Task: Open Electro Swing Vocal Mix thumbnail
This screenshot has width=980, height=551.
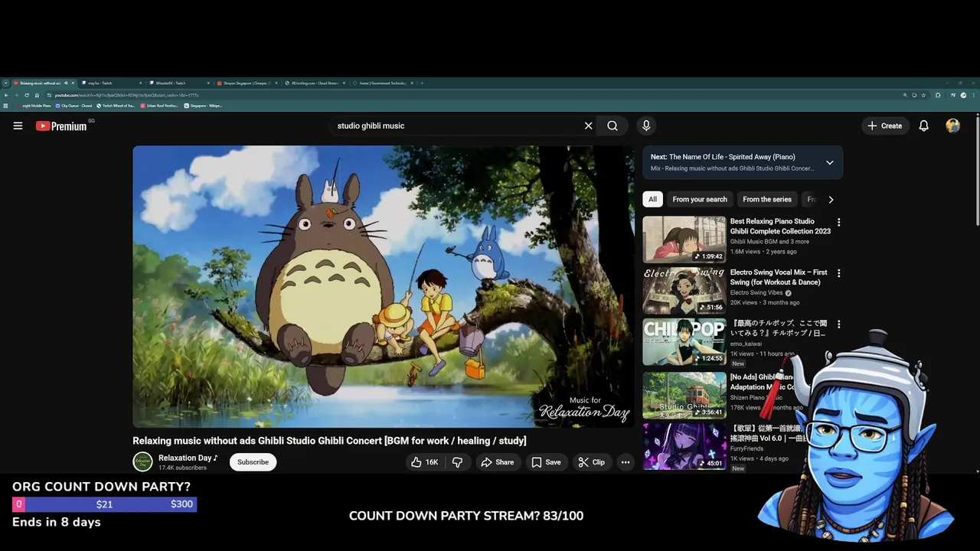Action: 684,291
